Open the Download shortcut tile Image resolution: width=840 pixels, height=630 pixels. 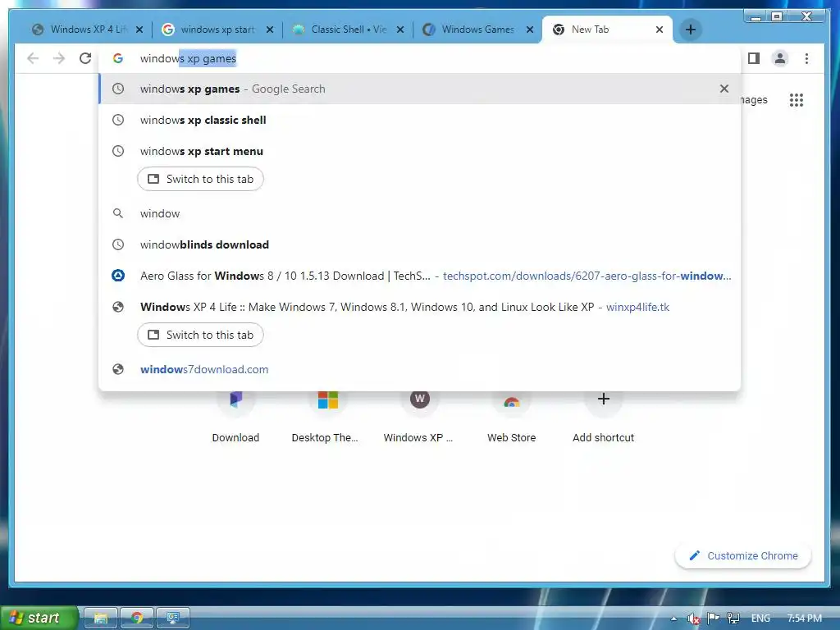(x=235, y=418)
